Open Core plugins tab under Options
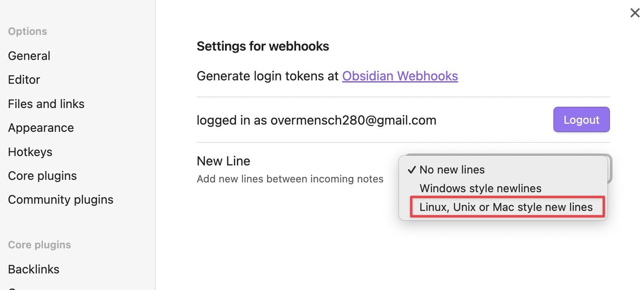This screenshot has height=290, width=644. (42, 176)
